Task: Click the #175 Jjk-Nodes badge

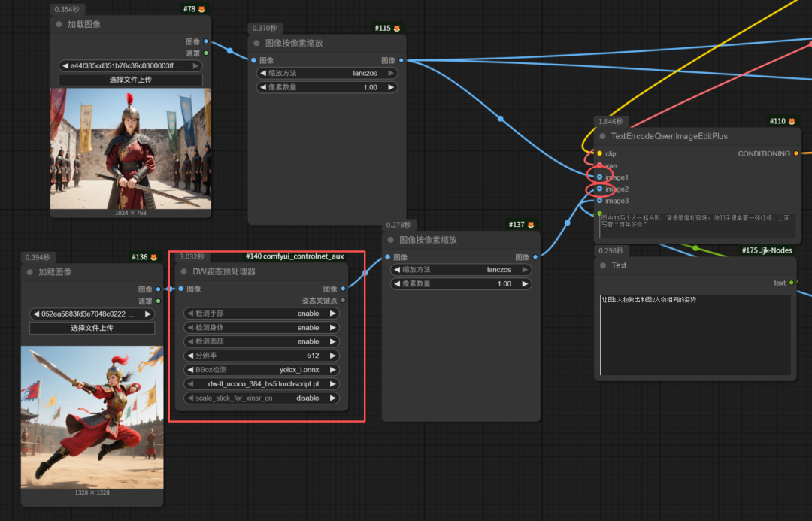Action: point(766,250)
